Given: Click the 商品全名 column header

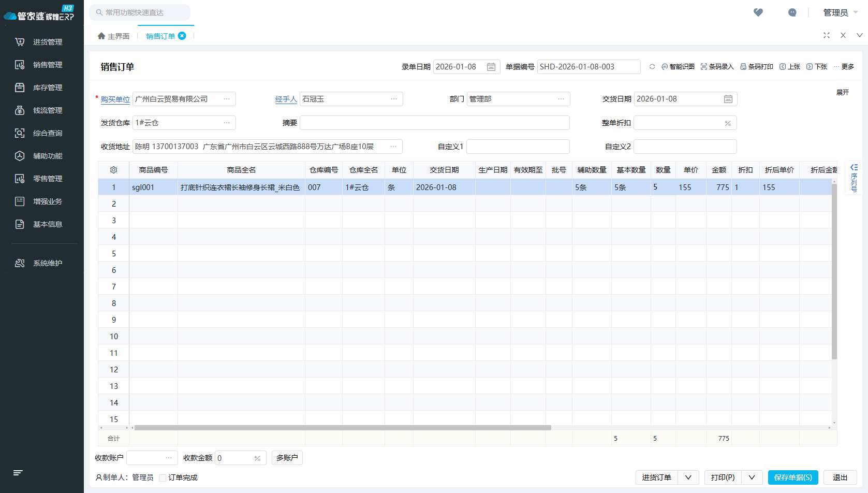Looking at the screenshot, I should pyautogui.click(x=241, y=170).
